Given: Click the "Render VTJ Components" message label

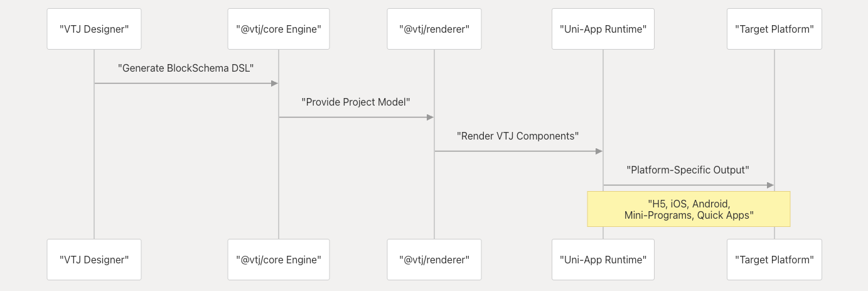Looking at the screenshot, I should (518, 136).
